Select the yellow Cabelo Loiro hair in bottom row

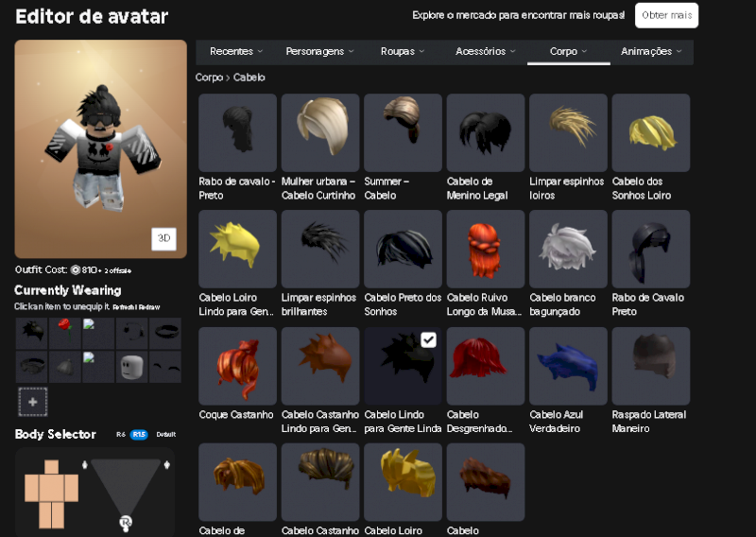click(403, 482)
